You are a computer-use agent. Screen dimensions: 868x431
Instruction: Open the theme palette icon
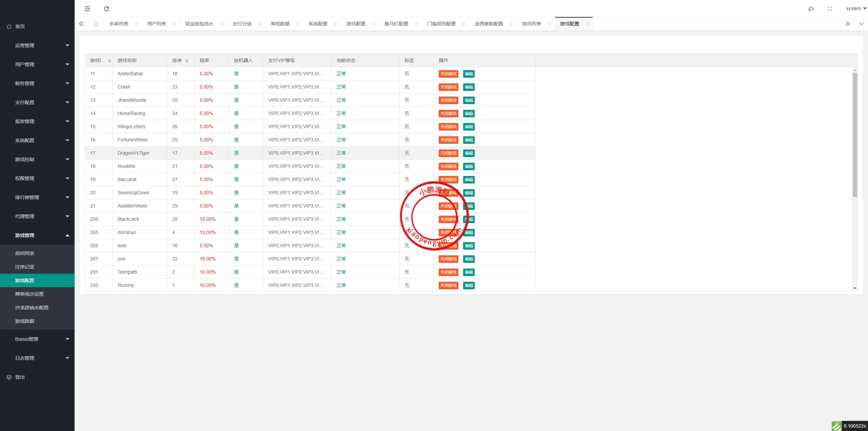point(811,9)
